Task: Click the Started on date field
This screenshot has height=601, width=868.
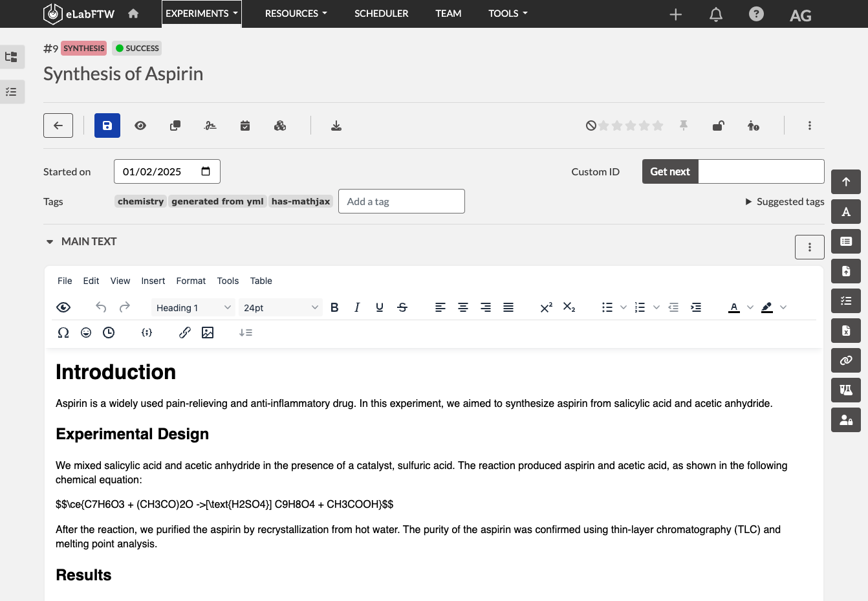Action: coord(167,171)
